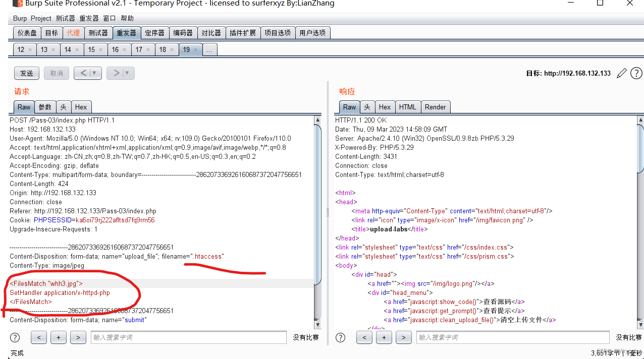Click the Burp Suite app icon in title bar
Image resolution: width=644 pixels, height=359 pixels.
17,4
